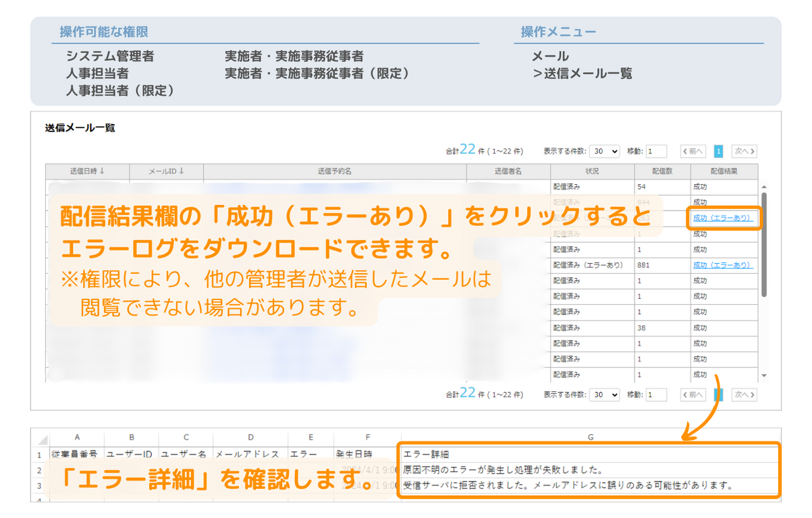This screenshot has width=812, height=518.
Task: Sort the メールID column
Action: coord(167,171)
